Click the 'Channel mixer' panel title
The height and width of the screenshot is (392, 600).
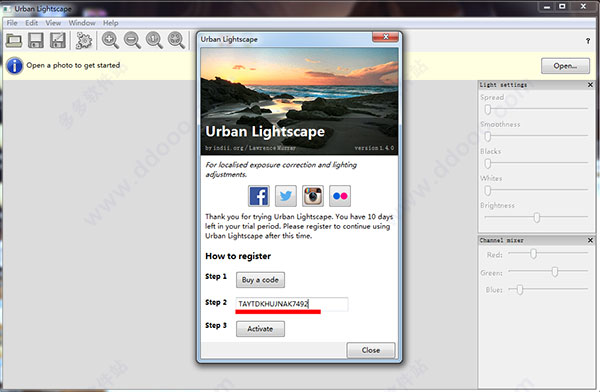[502, 240]
